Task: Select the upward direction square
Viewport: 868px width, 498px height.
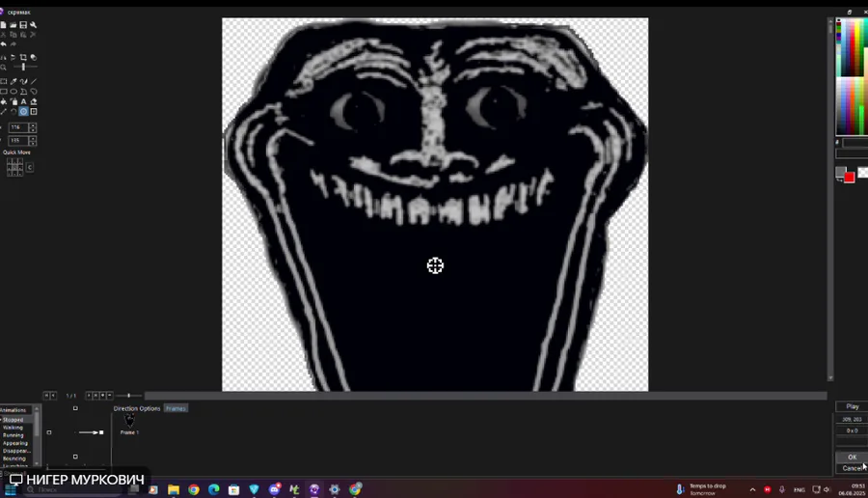Action: tap(75, 409)
